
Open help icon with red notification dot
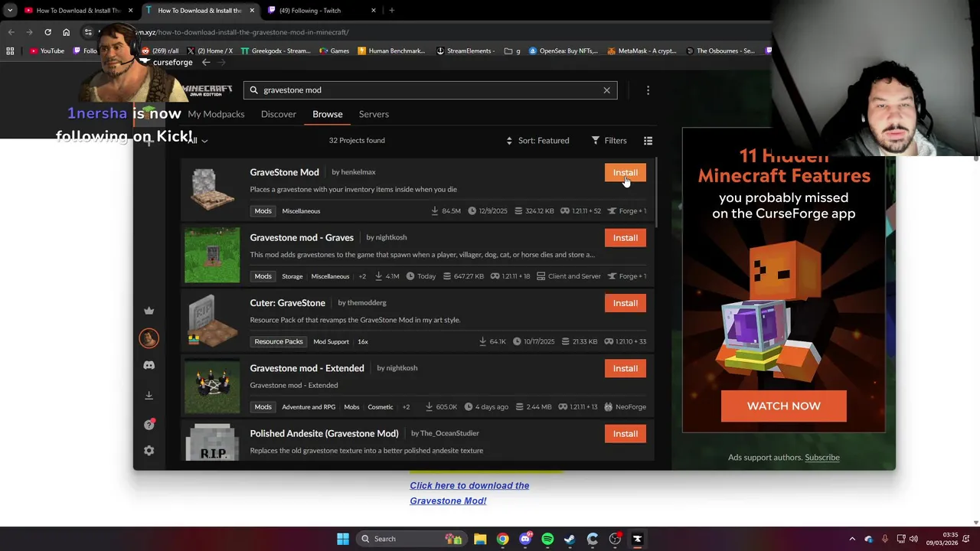point(149,424)
